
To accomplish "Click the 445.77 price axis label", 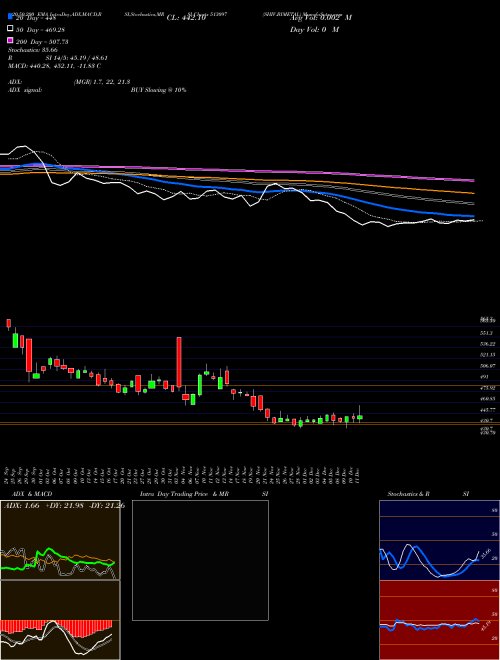I will (488, 409).
